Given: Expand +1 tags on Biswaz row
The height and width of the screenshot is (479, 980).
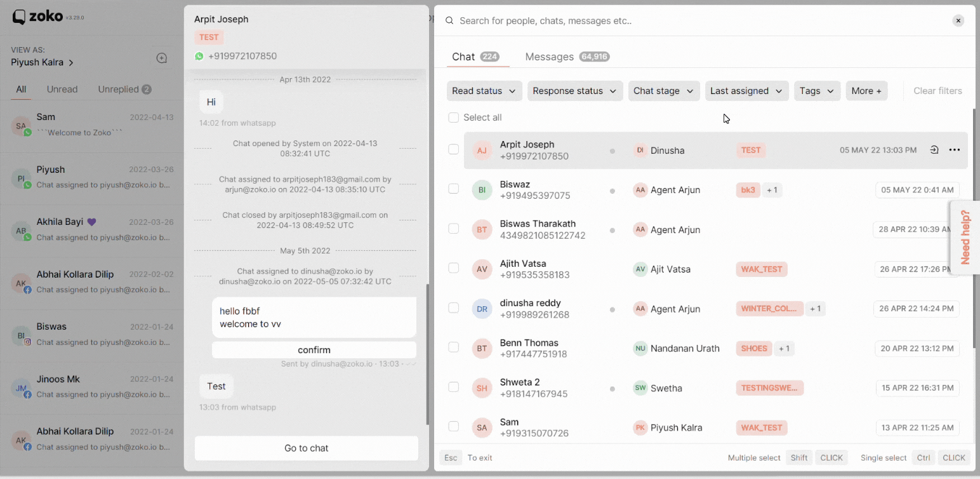Looking at the screenshot, I should (772, 190).
